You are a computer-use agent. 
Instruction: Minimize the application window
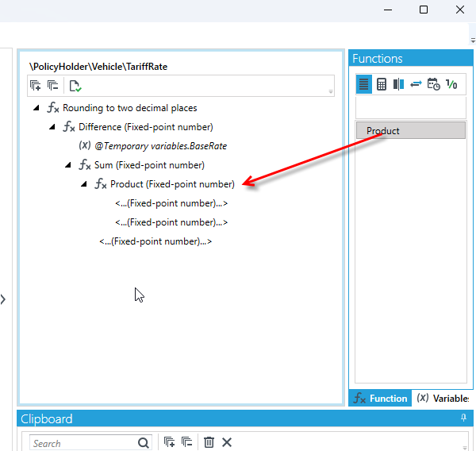coord(388,10)
